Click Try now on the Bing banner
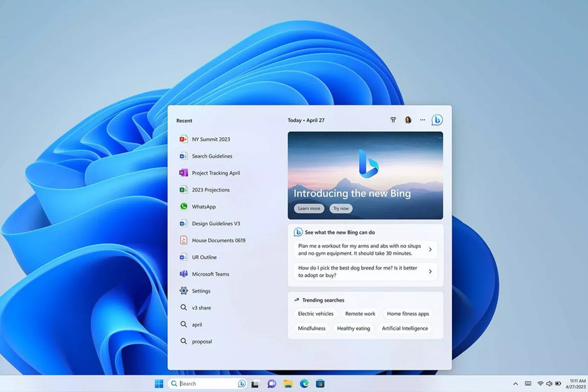Image resolution: width=588 pixels, height=392 pixels. (x=341, y=208)
